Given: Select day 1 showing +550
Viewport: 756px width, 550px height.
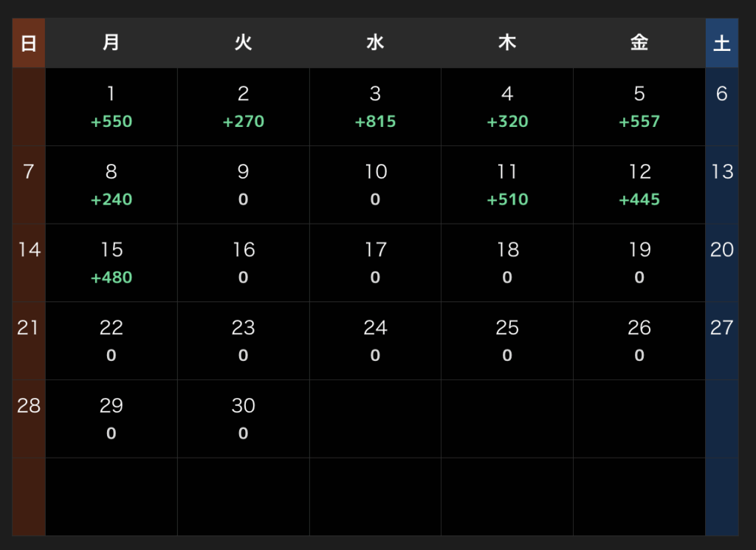Looking at the screenshot, I should 111,107.
